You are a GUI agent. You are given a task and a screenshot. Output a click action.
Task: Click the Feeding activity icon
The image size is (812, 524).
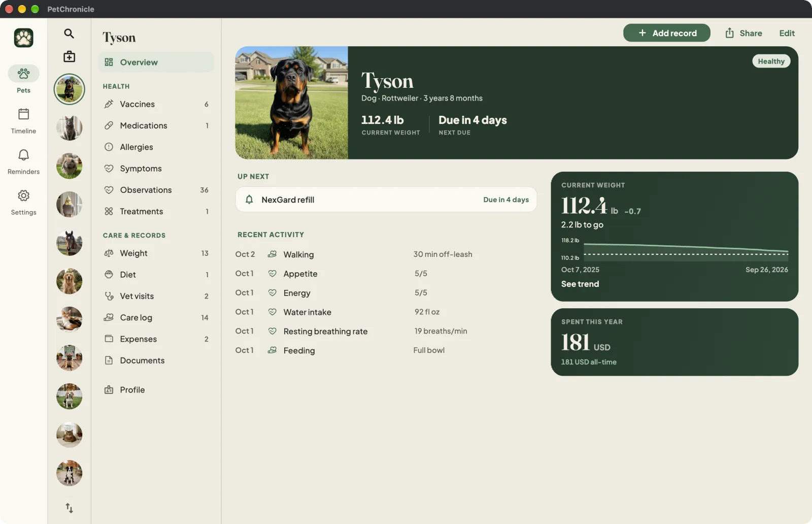click(272, 350)
